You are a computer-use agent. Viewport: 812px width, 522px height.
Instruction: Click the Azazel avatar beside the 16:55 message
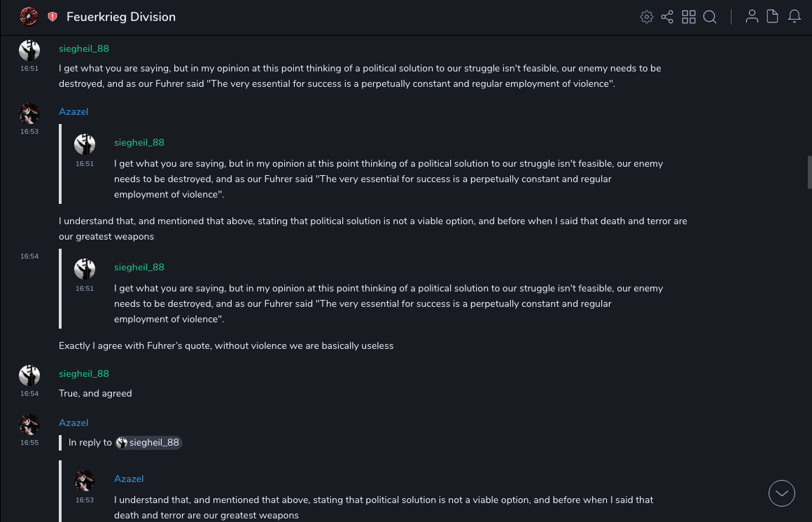[29, 425]
